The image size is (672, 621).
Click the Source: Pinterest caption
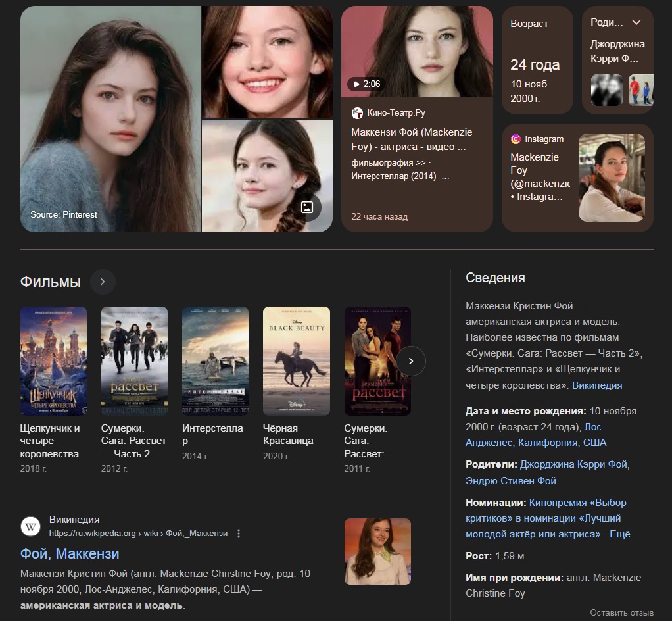click(63, 214)
